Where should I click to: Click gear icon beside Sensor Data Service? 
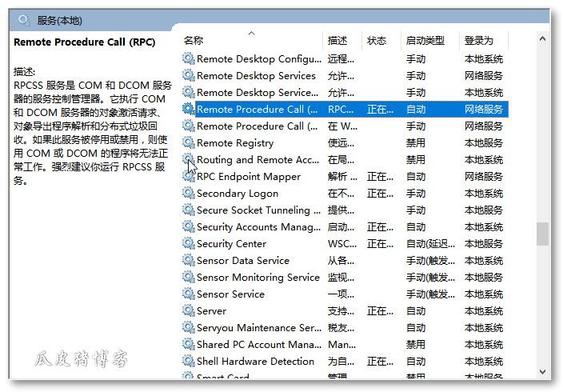[188, 260]
